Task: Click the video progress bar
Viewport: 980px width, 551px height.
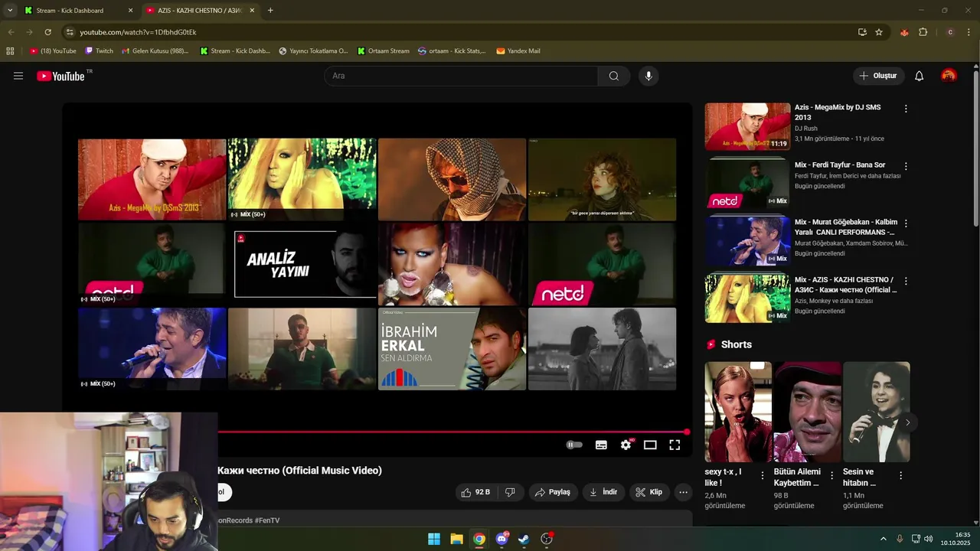Action: coord(452,432)
